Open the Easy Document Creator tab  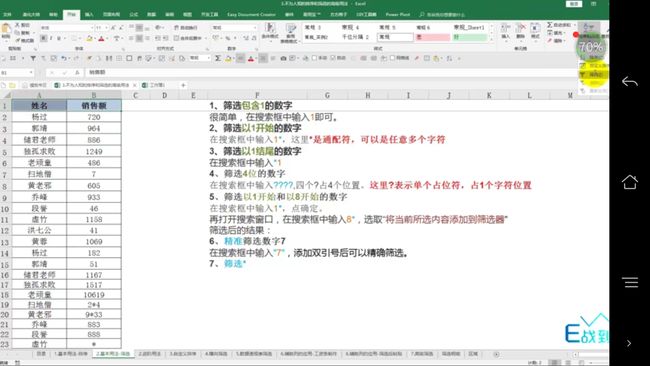pyautogui.click(x=251, y=15)
